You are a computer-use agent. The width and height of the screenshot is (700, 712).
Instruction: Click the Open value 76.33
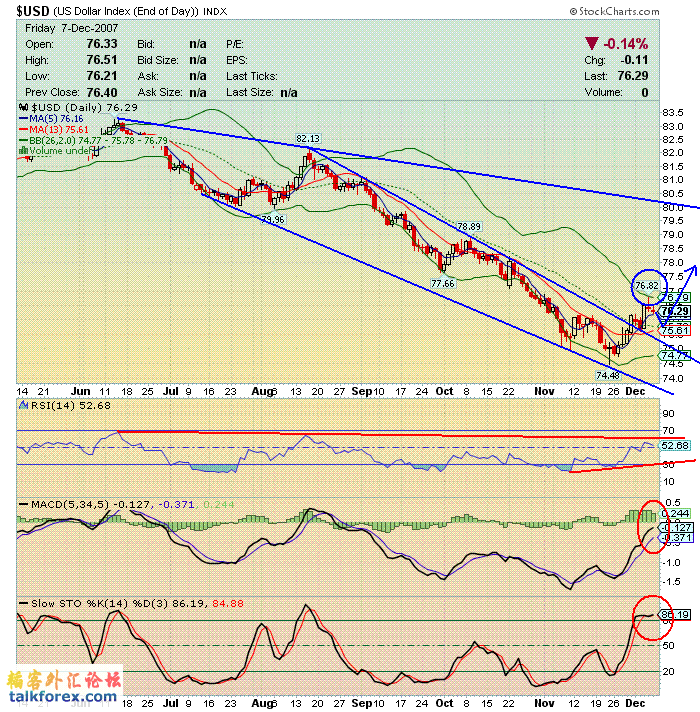(x=102, y=44)
